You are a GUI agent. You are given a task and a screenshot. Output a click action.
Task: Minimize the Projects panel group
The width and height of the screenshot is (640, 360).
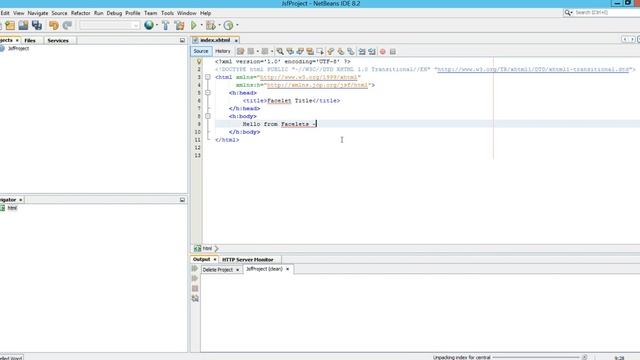(x=182, y=40)
